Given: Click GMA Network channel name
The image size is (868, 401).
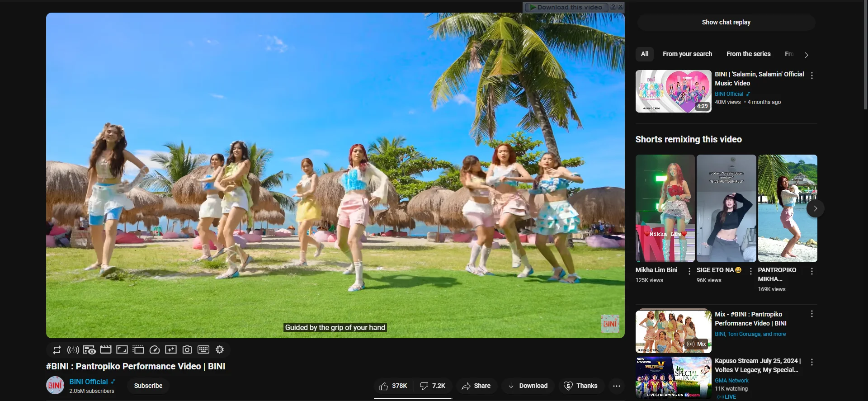Looking at the screenshot, I should (731, 381).
